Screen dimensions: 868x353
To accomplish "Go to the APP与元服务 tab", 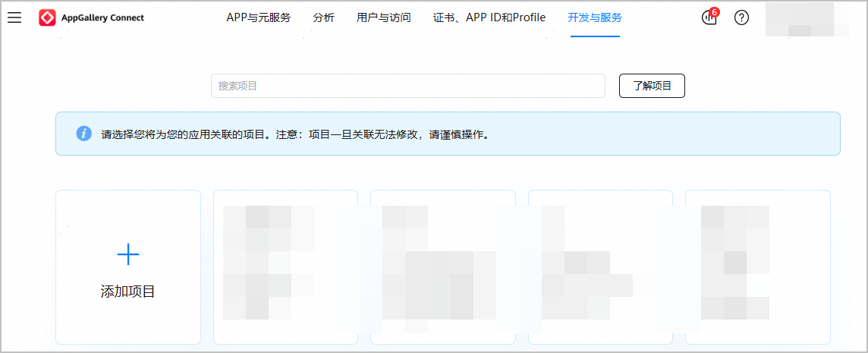I will click(258, 17).
